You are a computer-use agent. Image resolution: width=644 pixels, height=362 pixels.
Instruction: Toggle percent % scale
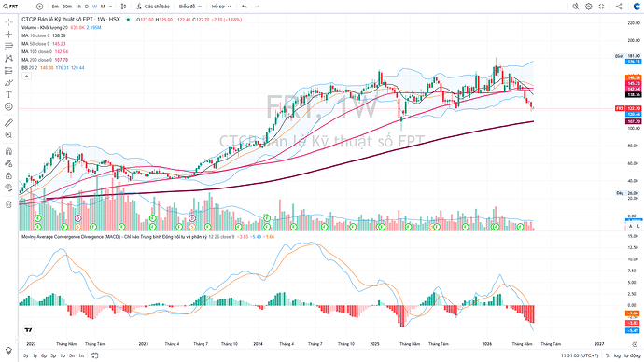pyautogui.click(x=608, y=355)
